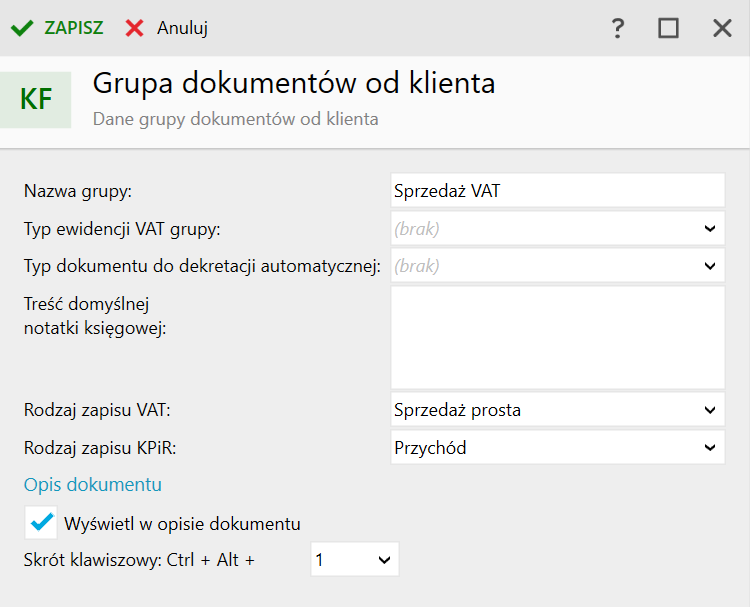Open help with the question mark icon
The height and width of the screenshot is (607, 750).
[618, 28]
